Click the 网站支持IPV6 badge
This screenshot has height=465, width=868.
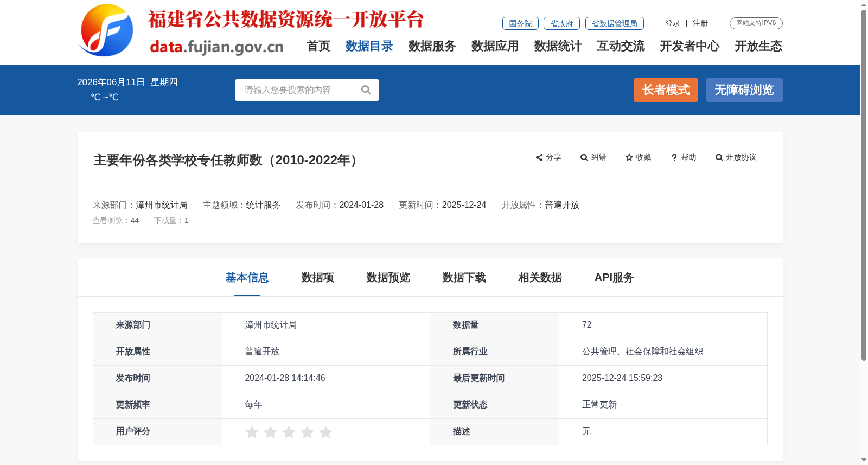tap(756, 23)
